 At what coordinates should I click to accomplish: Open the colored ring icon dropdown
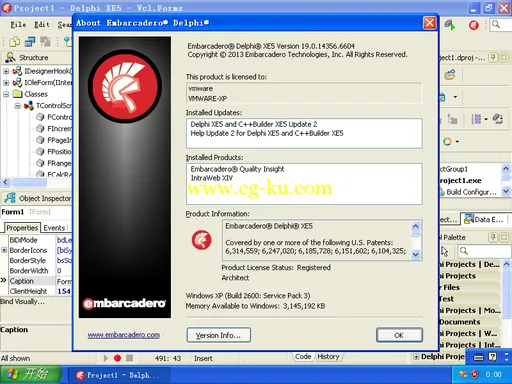tap(457, 142)
